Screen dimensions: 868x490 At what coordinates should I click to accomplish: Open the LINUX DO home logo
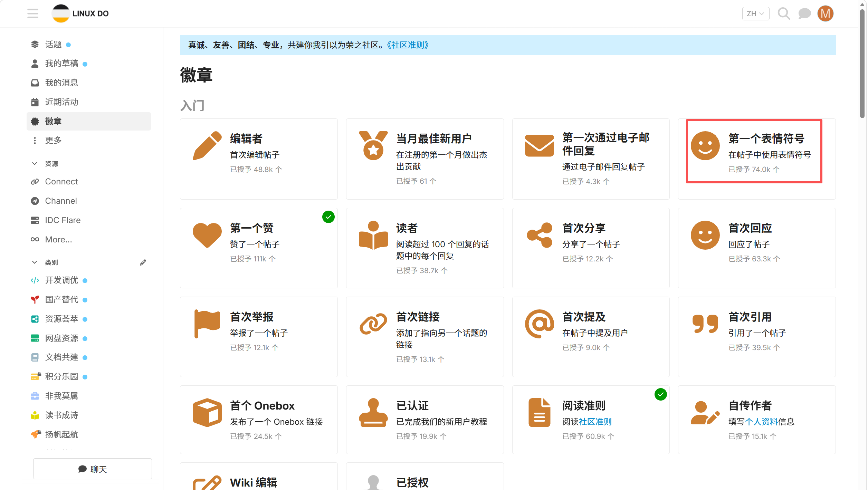click(80, 13)
